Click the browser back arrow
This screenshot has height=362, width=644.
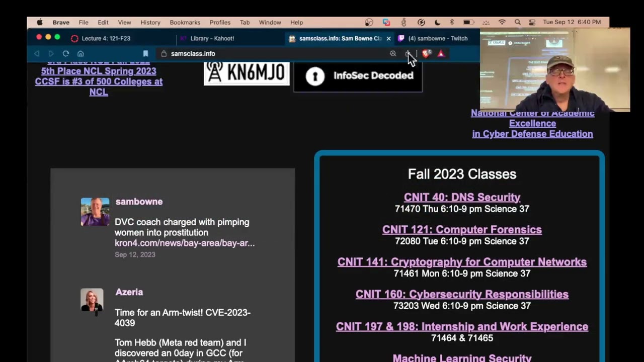click(x=37, y=53)
